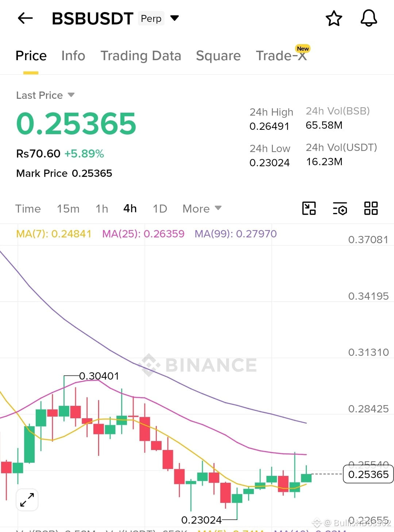Viewport: 394px width, 532px height.
Task: Tap the Perp contract label
Action: point(151,18)
